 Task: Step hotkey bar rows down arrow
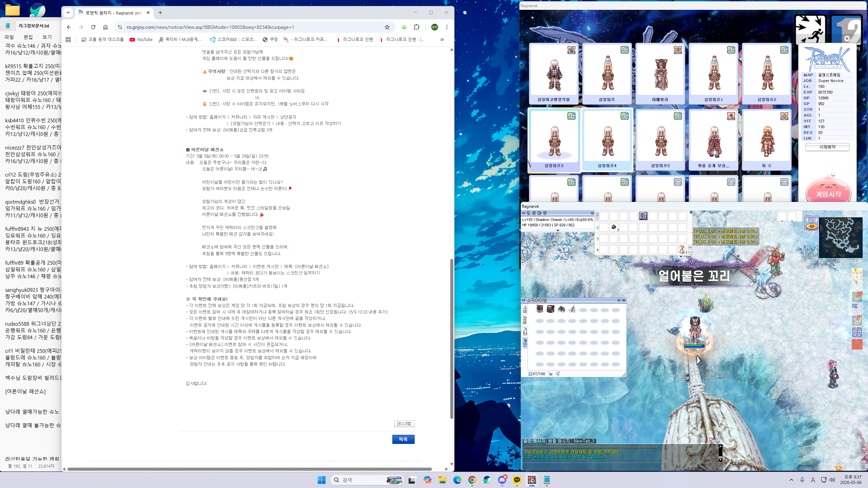pos(690,253)
